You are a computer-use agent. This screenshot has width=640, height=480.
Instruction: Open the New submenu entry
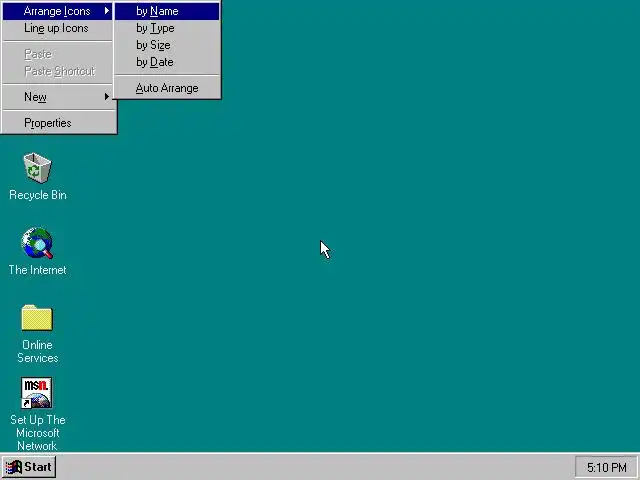pos(57,97)
